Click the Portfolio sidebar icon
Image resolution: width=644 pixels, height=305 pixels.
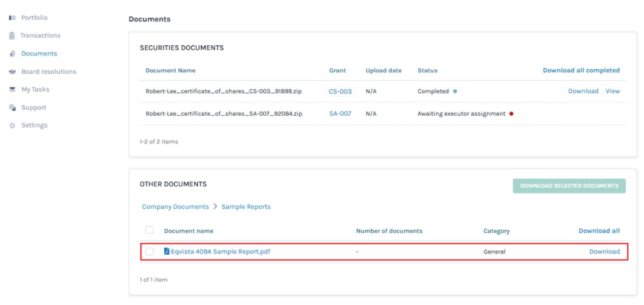[12, 18]
